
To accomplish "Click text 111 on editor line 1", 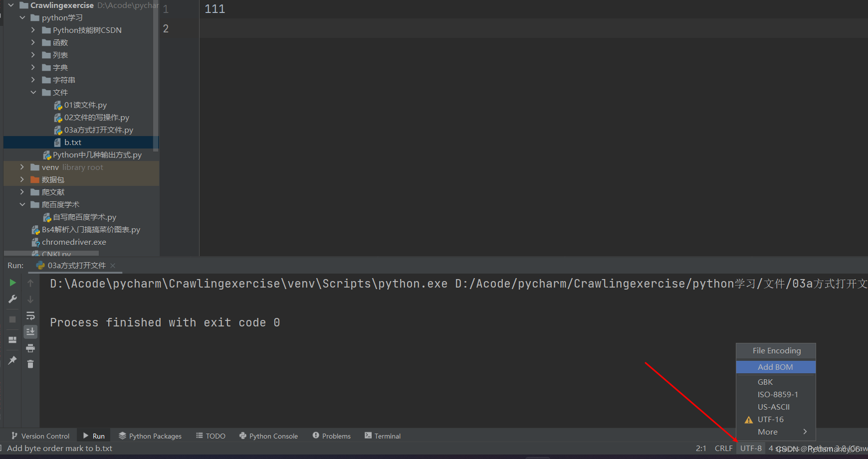I will pos(215,9).
